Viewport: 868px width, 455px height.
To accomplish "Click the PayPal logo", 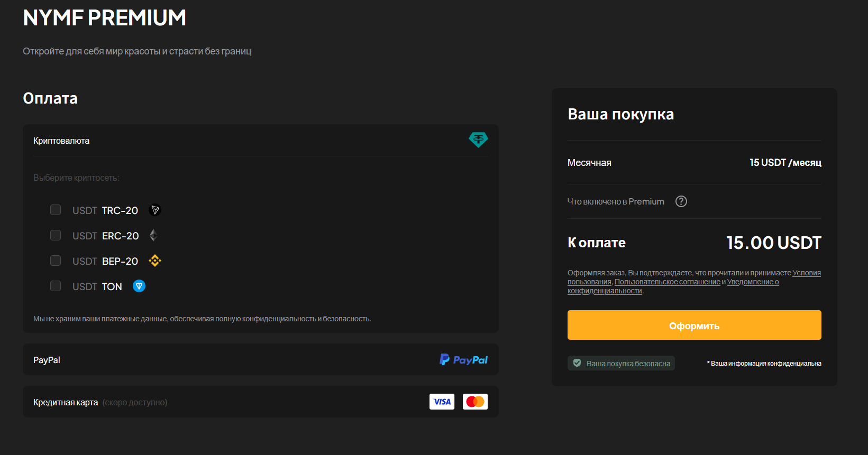I will [464, 360].
